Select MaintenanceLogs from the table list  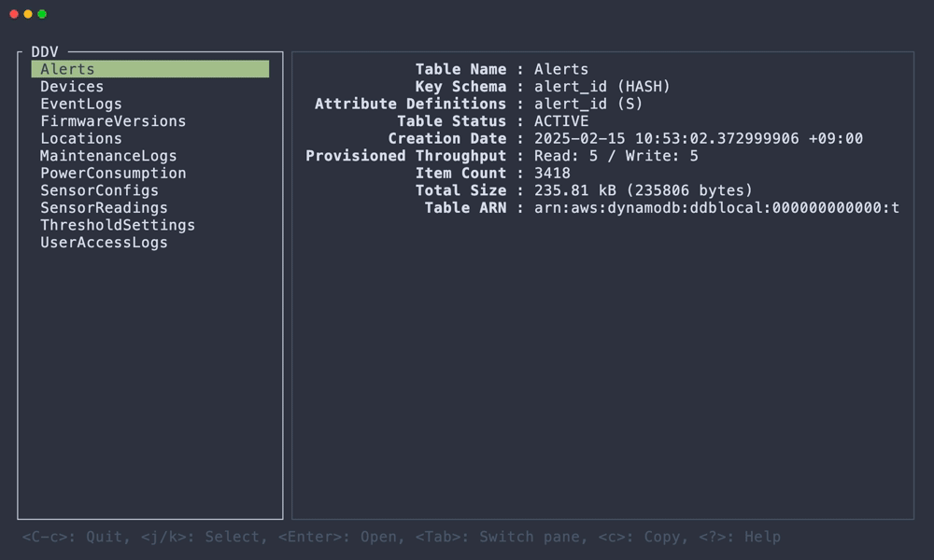click(x=107, y=155)
